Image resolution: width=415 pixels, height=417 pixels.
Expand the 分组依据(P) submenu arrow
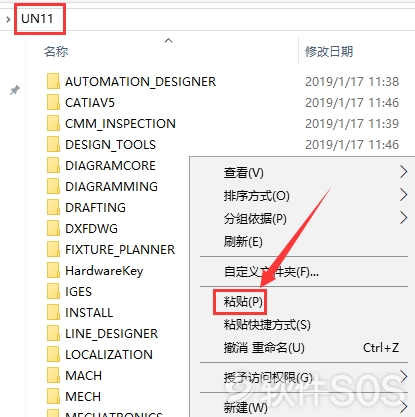tap(403, 218)
